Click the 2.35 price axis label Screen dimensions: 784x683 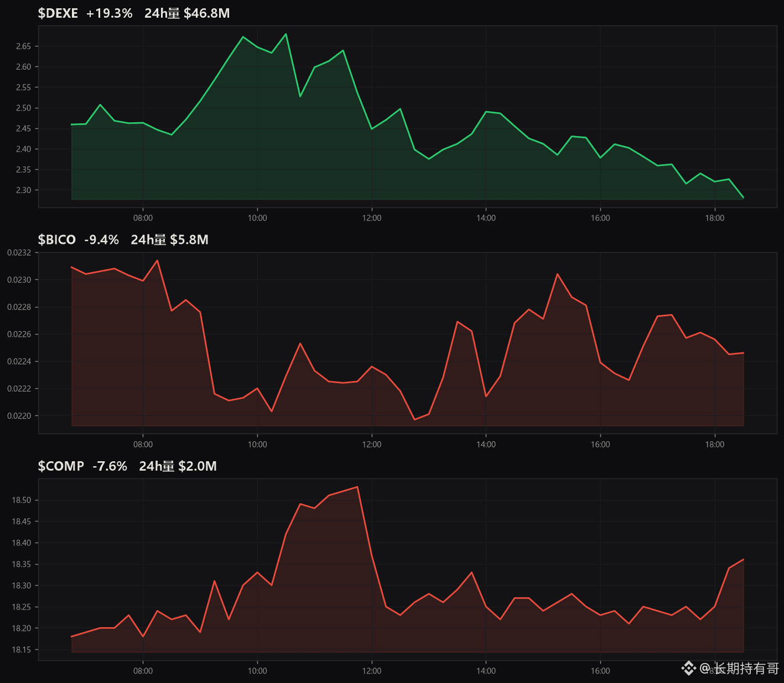point(24,170)
